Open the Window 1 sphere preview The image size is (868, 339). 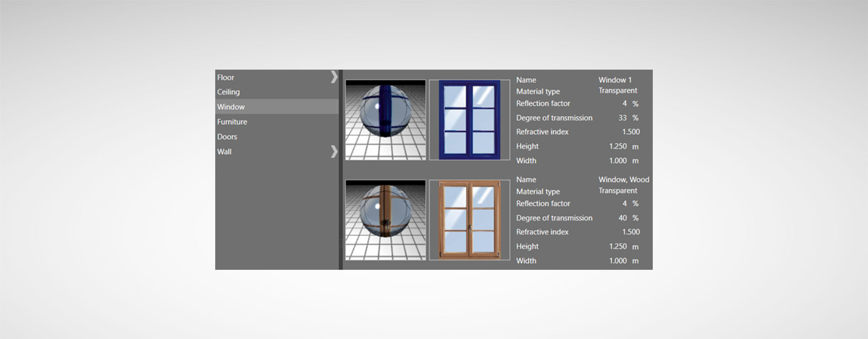point(386,120)
